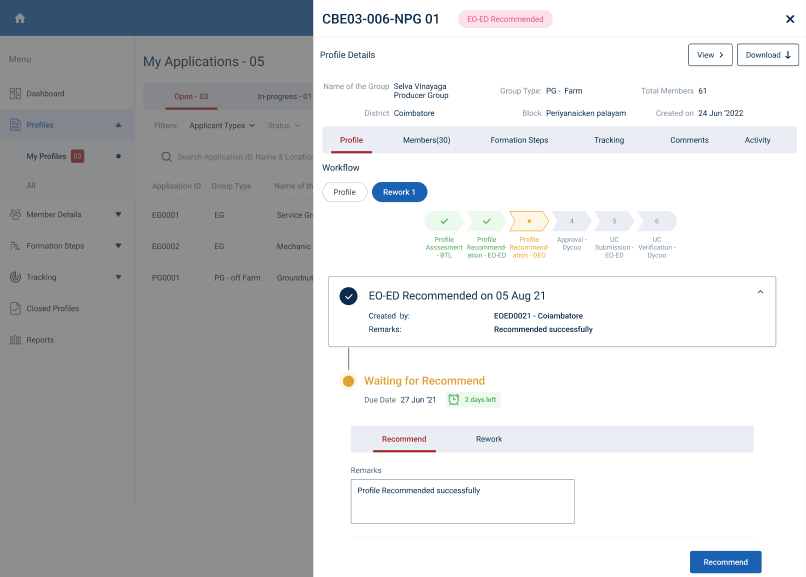806x577 pixels.
Task: Click the home icon in top bar
Action: coord(19,18)
